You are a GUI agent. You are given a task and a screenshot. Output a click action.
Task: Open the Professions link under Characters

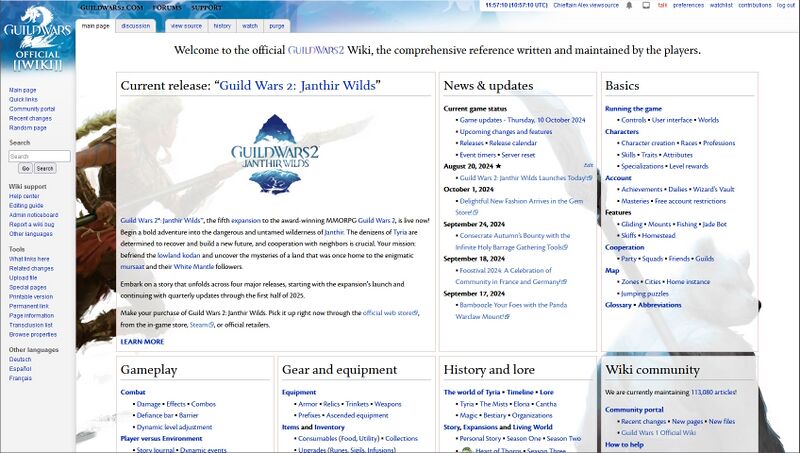[x=719, y=143]
